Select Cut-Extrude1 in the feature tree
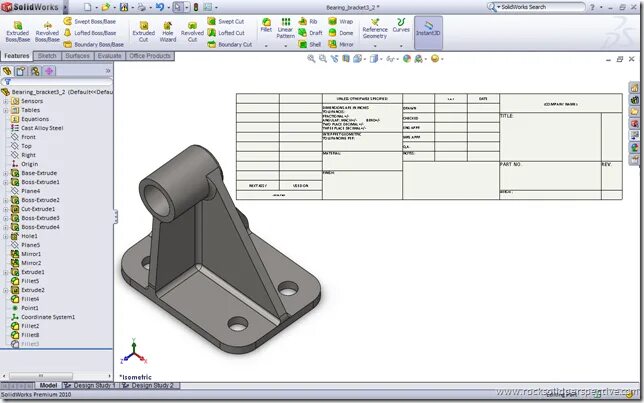This screenshot has height=403, width=644. point(33,209)
